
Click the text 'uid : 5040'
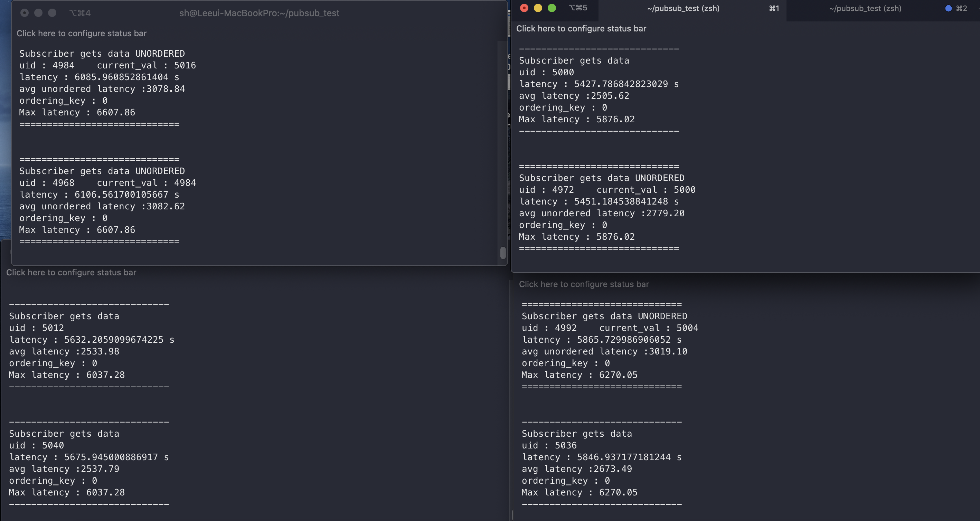tap(37, 445)
